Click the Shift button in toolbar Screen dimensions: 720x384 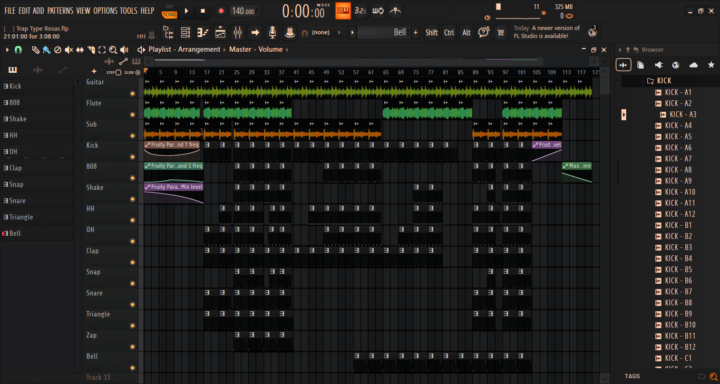coord(432,33)
